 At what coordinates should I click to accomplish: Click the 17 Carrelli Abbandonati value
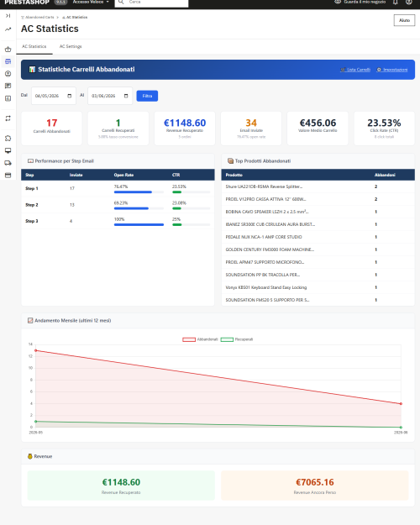point(51,123)
